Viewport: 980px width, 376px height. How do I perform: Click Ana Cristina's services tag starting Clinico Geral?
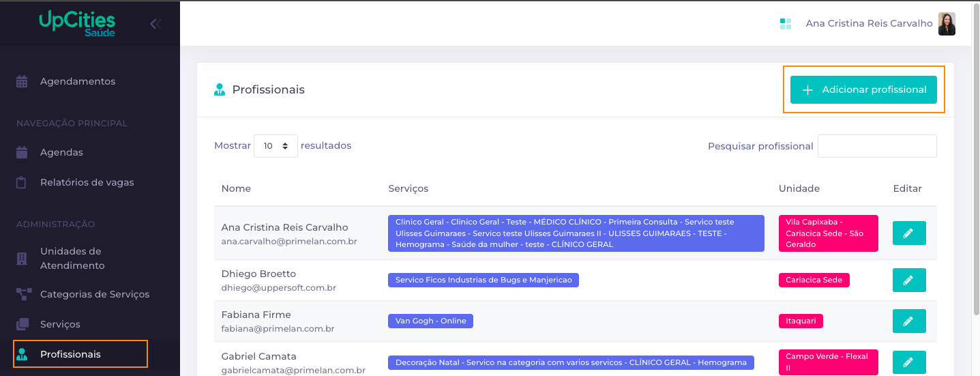(576, 233)
